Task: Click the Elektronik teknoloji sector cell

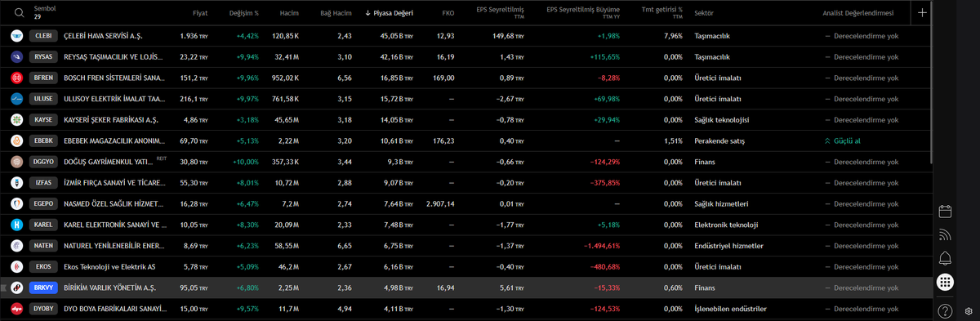Action: tap(726, 225)
